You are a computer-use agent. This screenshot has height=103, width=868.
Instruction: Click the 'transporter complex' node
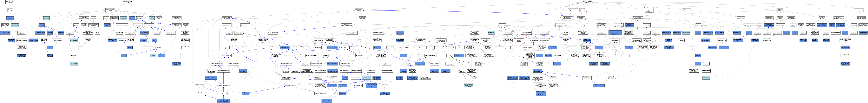click(x=186, y=25)
